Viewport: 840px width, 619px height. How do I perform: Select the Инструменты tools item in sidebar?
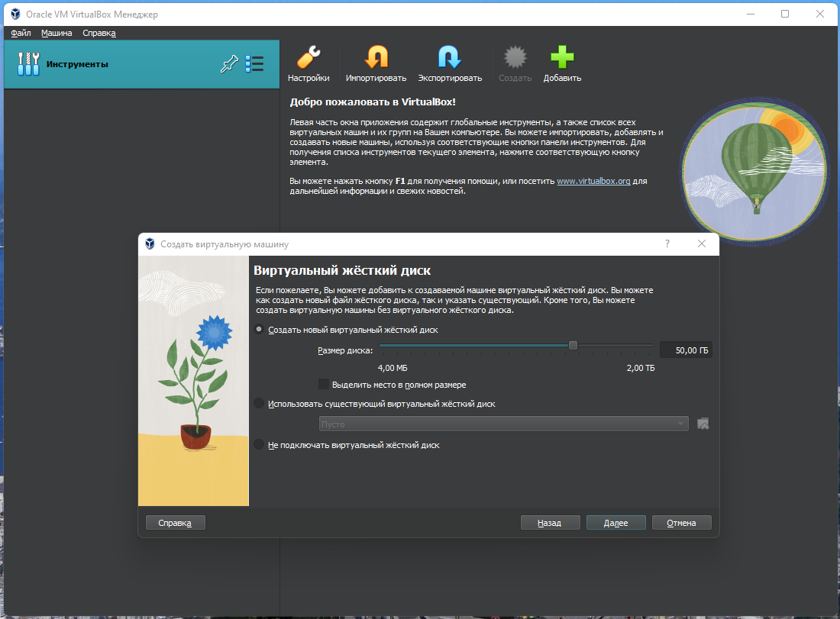(141, 64)
